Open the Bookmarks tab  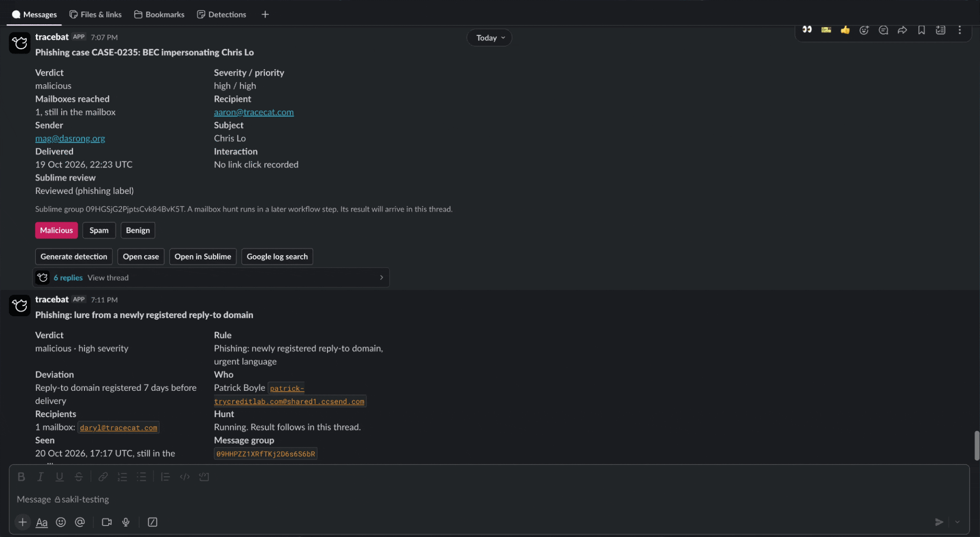click(160, 14)
